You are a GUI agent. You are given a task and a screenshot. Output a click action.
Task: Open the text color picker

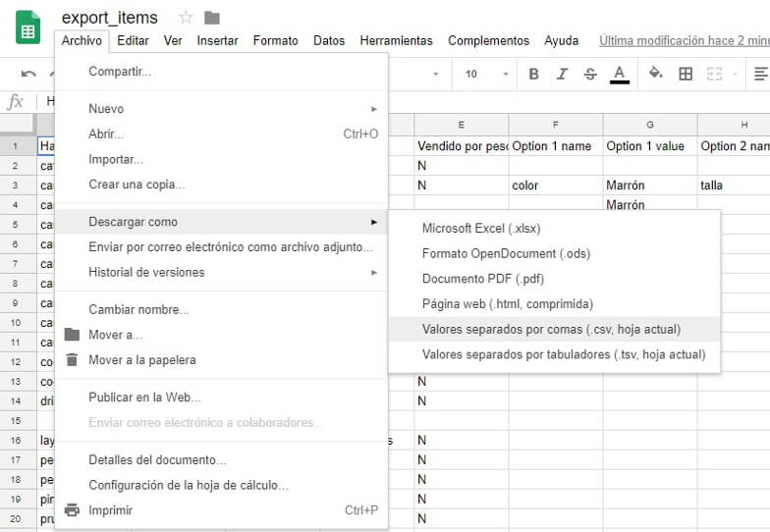click(x=619, y=75)
